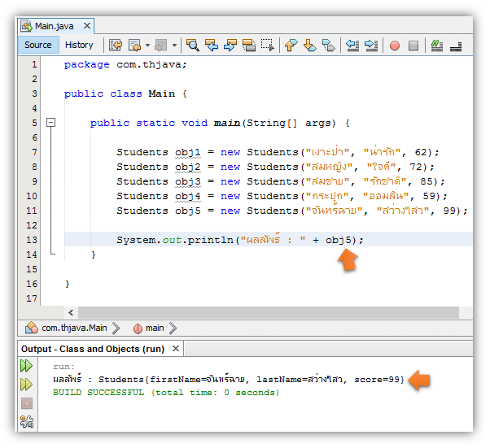Click the green Re-run icon in Output
Viewport: 490px width, 448px height.
click(x=26, y=366)
